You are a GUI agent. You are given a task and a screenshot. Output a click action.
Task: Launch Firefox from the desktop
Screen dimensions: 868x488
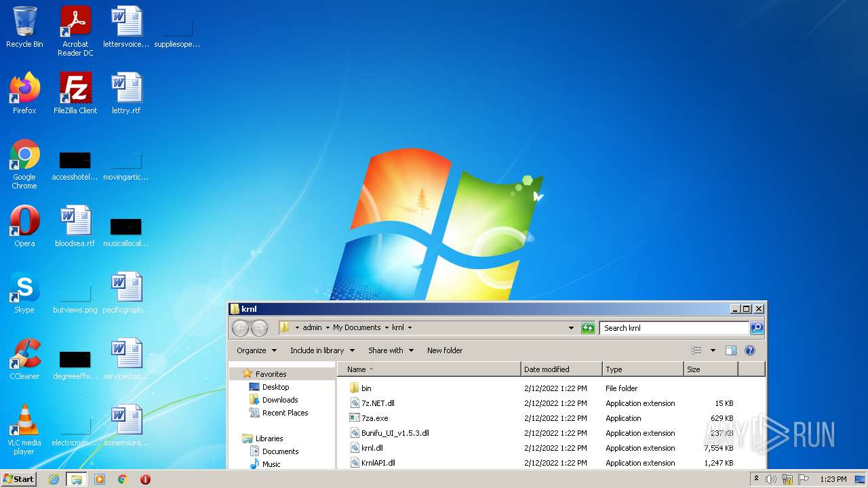tap(24, 94)
